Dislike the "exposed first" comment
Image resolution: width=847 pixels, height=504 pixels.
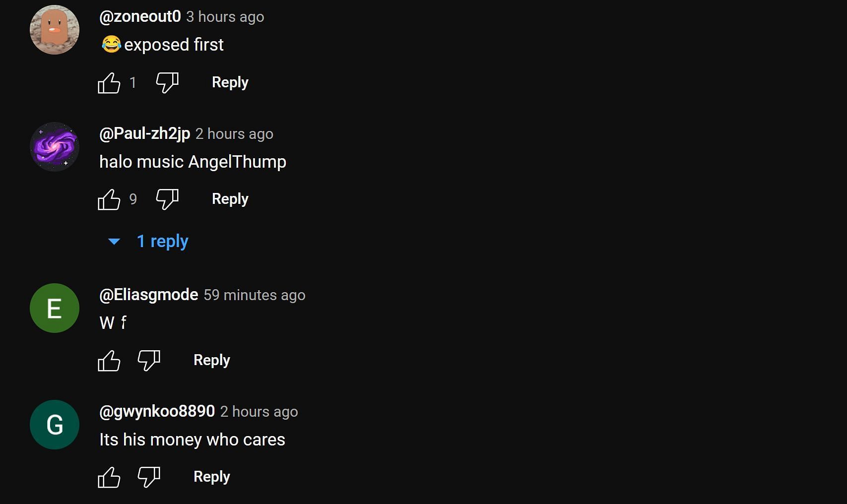167,83
